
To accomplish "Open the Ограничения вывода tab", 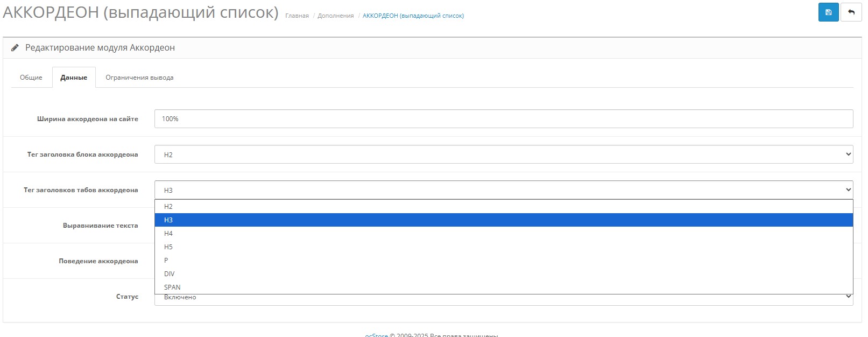I will 139,78.
